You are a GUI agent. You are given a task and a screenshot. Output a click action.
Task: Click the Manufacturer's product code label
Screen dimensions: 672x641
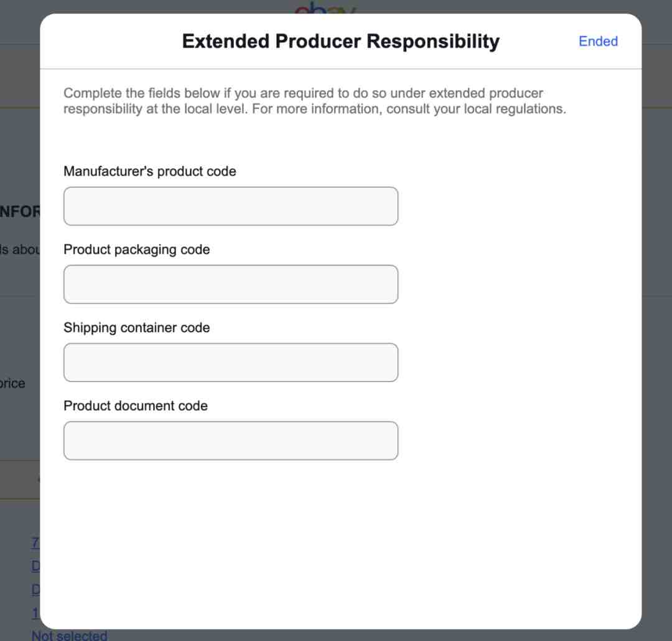point(149,171)
